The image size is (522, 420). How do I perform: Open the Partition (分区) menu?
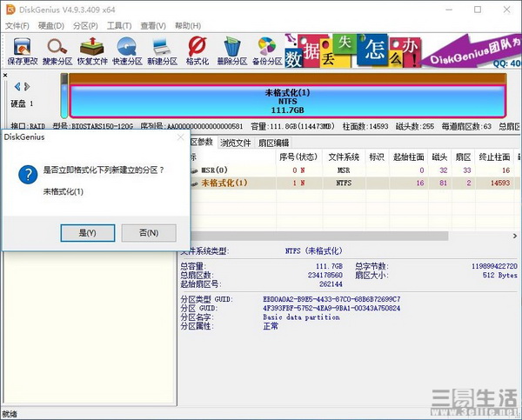point(85,26)
